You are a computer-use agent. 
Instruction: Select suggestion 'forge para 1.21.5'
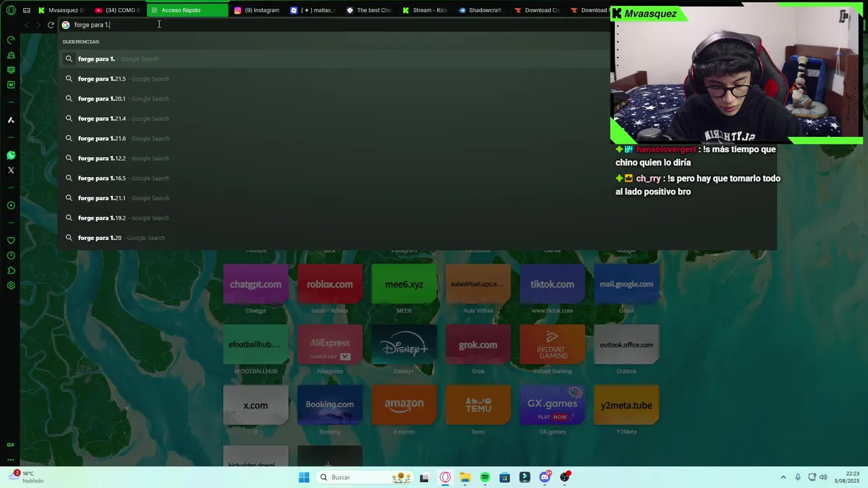[x=332, y=79]
